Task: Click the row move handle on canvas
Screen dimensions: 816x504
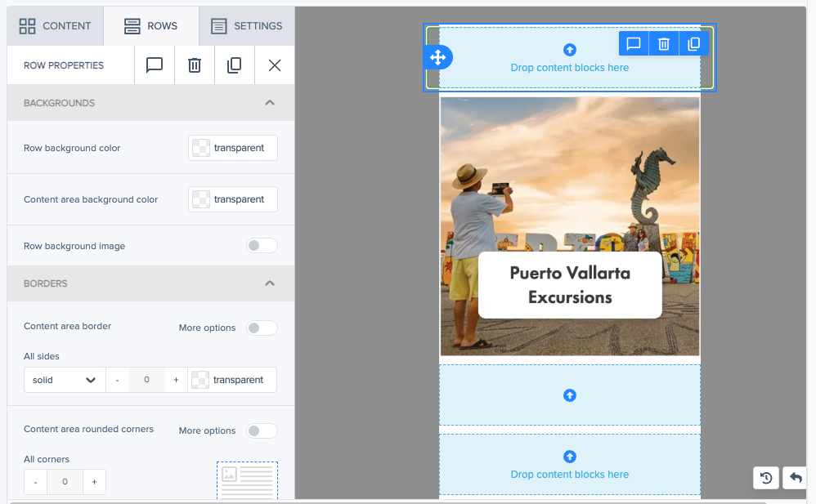Action: pos(437,57)
